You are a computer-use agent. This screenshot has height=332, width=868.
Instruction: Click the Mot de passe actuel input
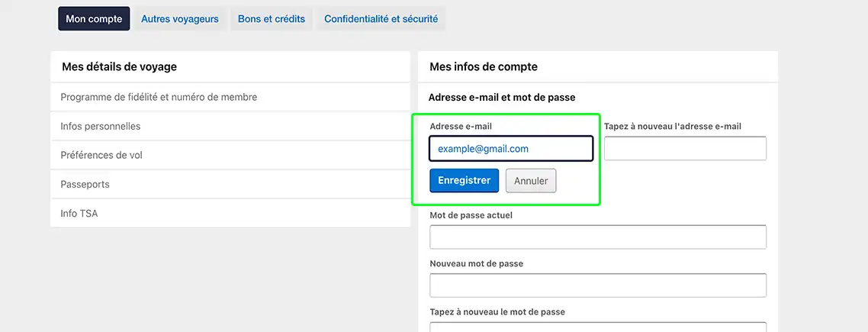(598, 237)
